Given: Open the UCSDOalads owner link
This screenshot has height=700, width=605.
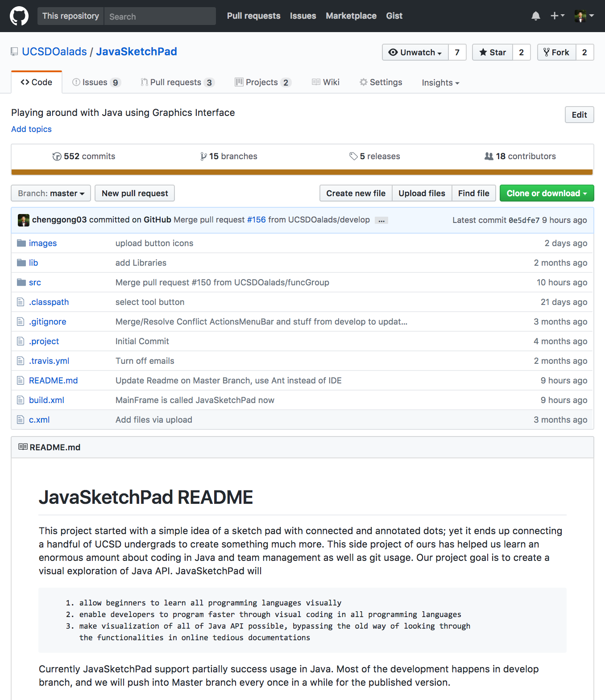Looking at the screenshot, I should coord(54,52).
